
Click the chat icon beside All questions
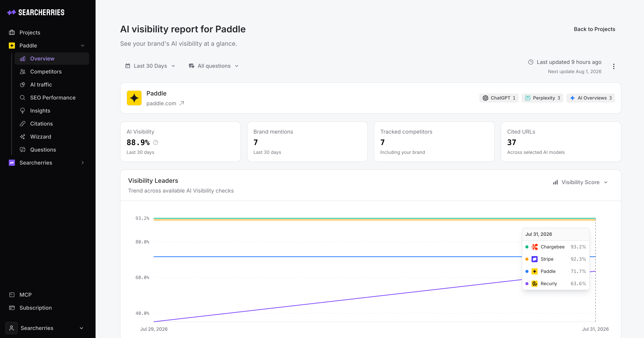pos(192,66)
